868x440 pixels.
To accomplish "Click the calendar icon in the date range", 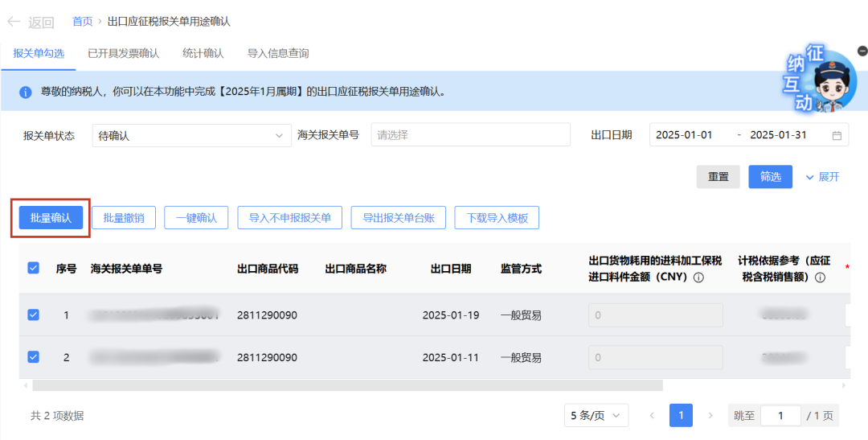I will tap(837, 135).
